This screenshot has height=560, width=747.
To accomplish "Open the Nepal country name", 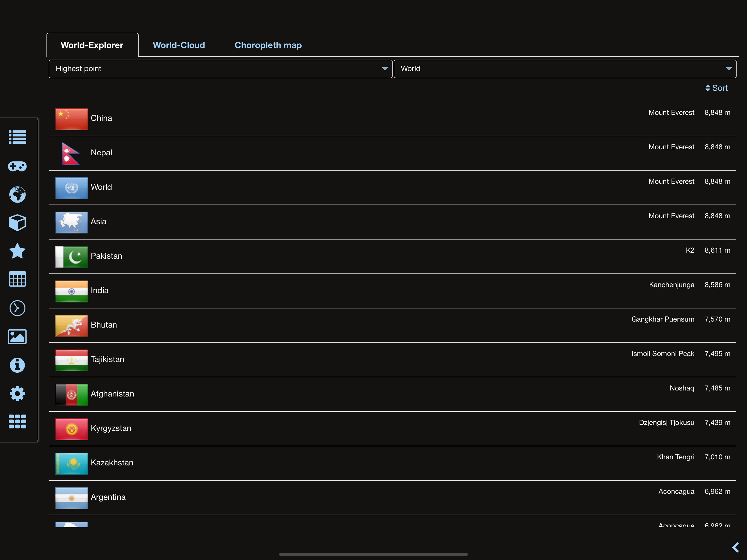I will click(x=101, y=153).
